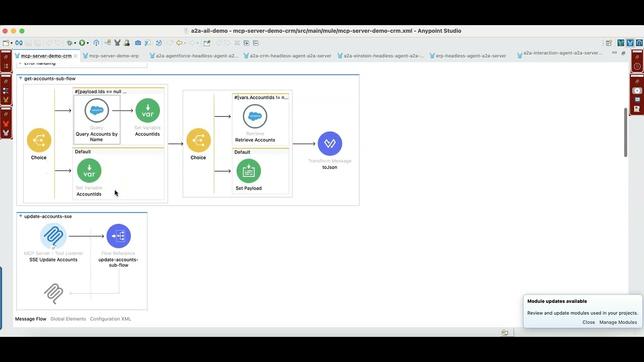Image resolution: width=644 pixels, height=362 pixels.
Task: Maximize the editor area
Action: 623,53
